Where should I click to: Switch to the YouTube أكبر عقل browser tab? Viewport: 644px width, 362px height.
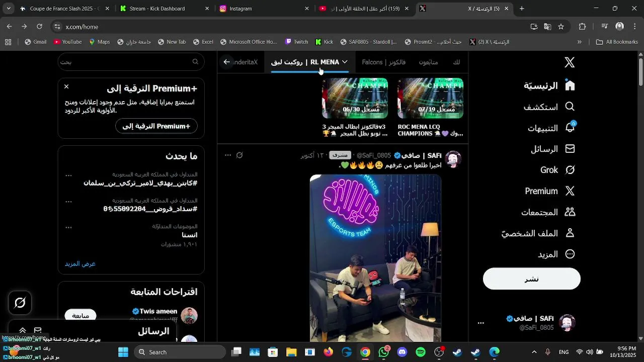(x=364, y=9)
